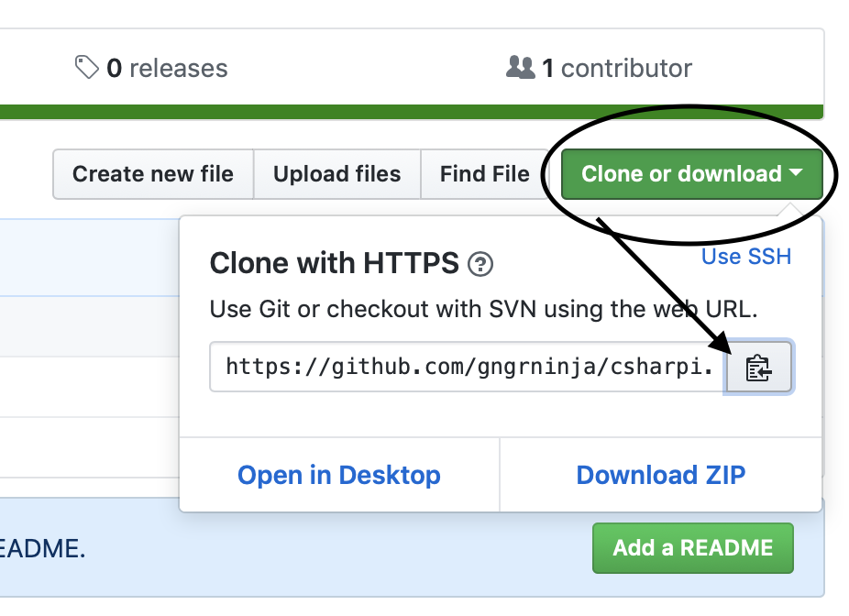The image size is (849, 616).
Task: Switch to Use SSH
Action: coord(745,257)
